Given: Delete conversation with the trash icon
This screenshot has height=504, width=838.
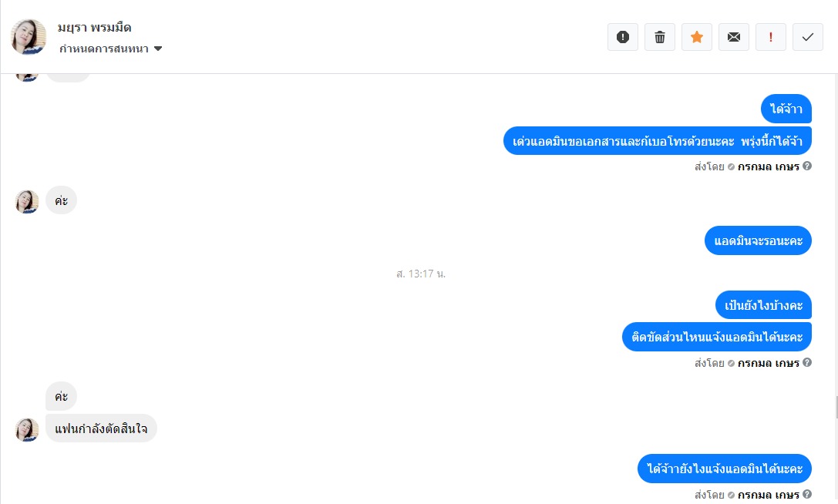Looking at the screenshot, I should click(x=659, y=37).
